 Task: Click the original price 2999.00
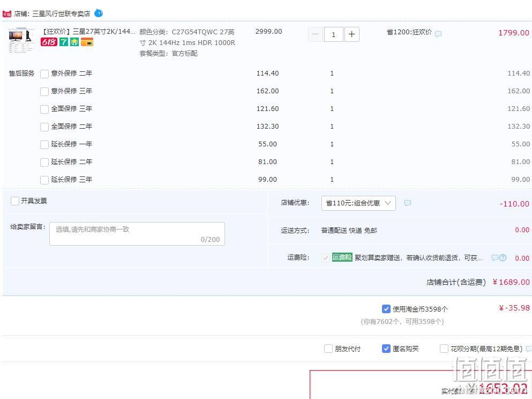269,32
